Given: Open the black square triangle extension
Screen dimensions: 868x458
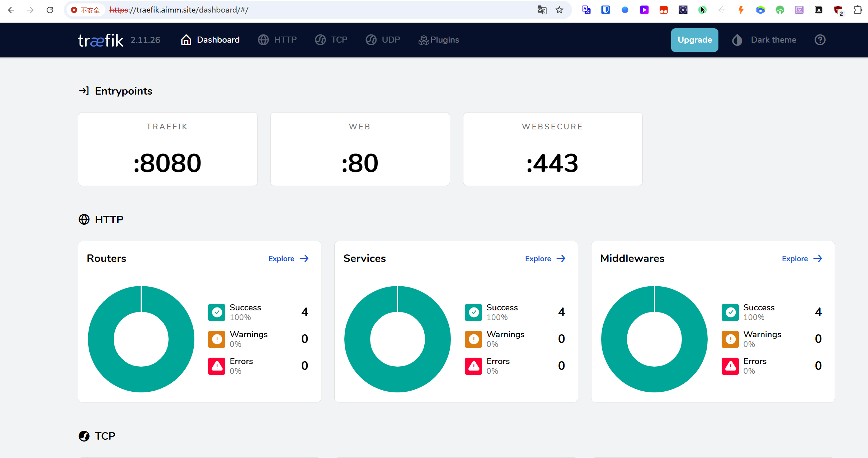Looking at the screenshot, I should [x=819, y=10].
